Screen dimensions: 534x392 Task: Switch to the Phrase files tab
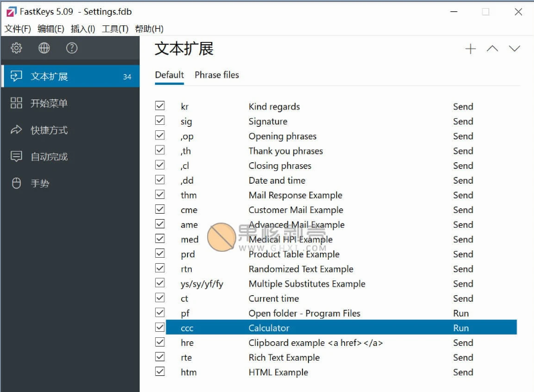(217, 75)
